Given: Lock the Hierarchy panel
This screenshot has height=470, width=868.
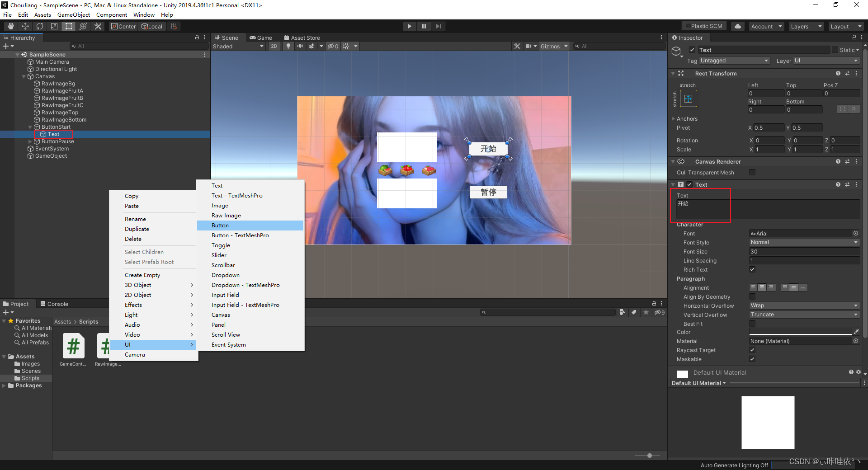Looking at the screenshot, I should point(197,38).
